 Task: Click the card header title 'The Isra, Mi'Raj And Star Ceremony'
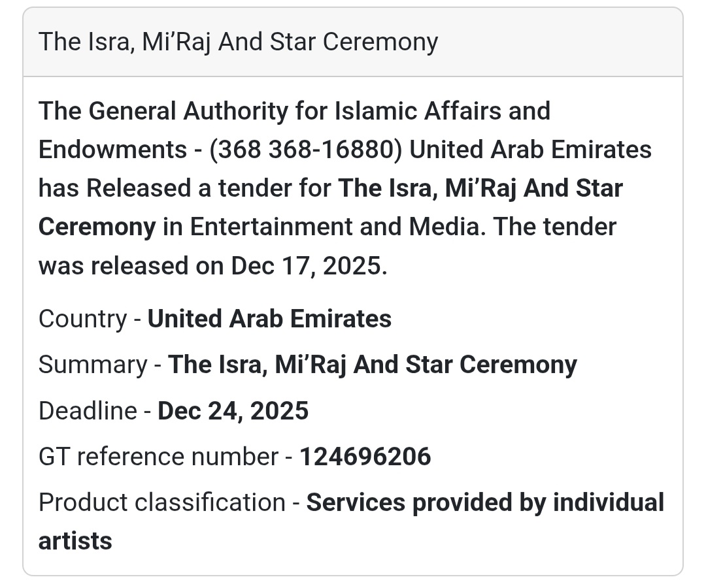(238, 42)
